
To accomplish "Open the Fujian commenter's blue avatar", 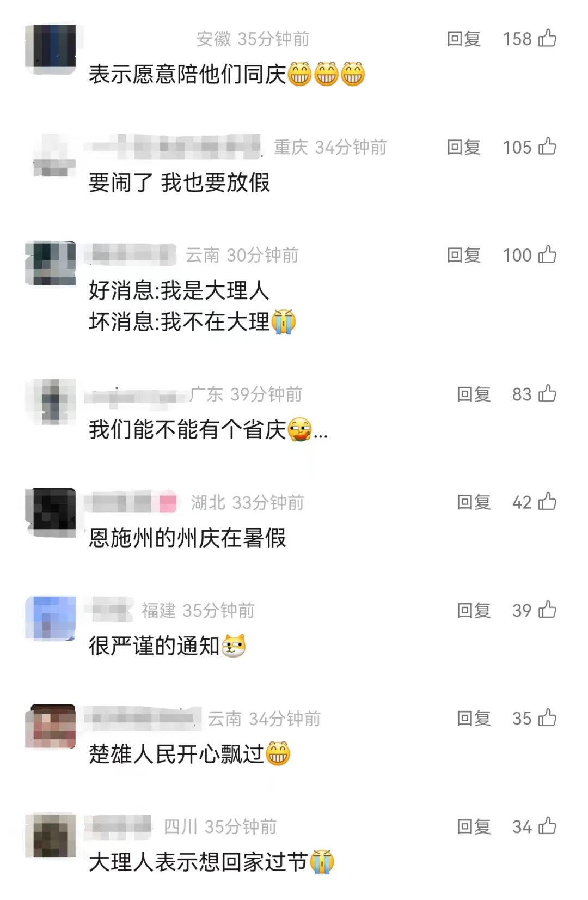I will point(51,618).
